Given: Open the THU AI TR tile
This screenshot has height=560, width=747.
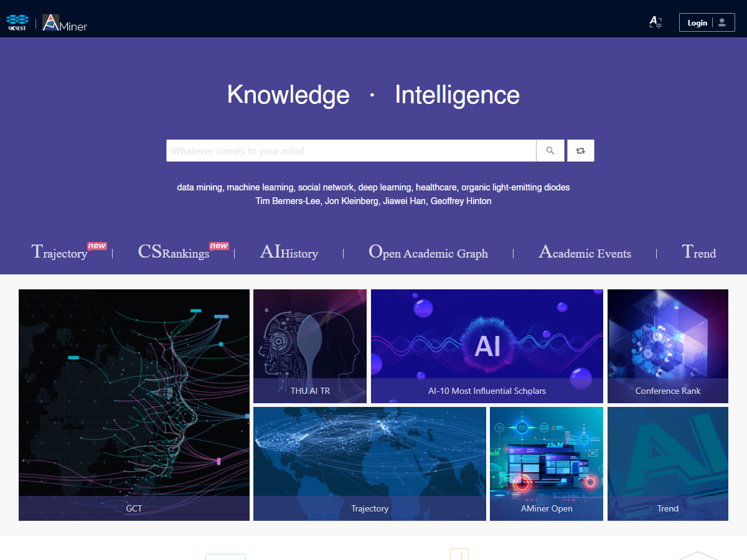Looking at the screenshot, I should point(310,346).
